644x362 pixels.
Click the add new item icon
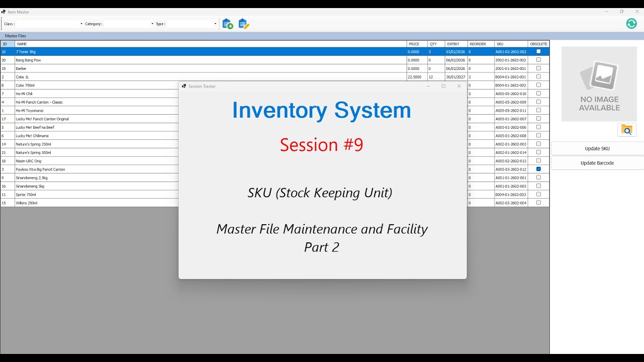tap(227, 24)
